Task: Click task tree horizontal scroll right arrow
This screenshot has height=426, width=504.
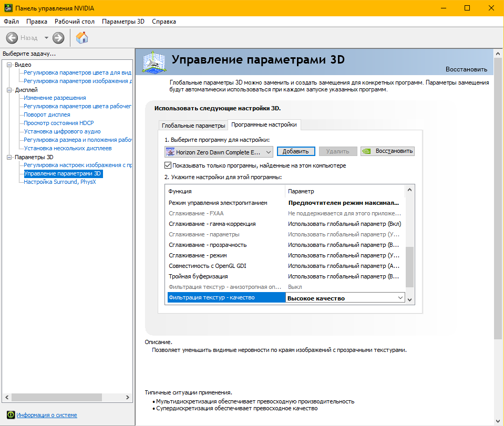Action: (x=128, y=398)
